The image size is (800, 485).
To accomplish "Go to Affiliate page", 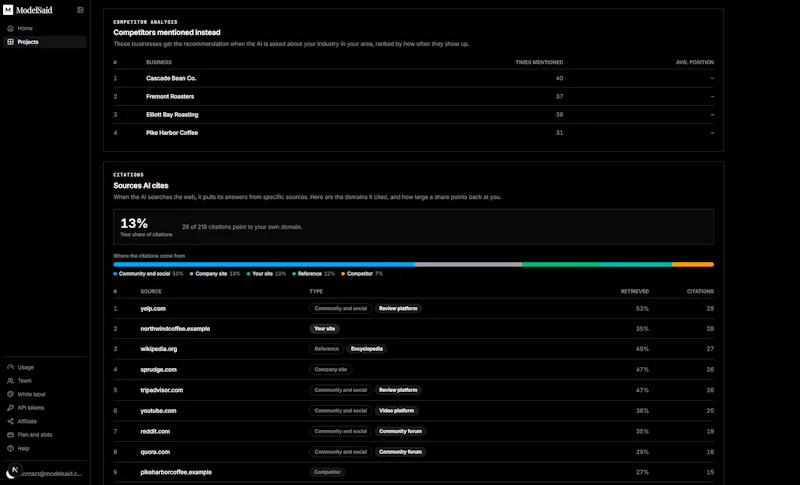I will [x=45, y=421].
